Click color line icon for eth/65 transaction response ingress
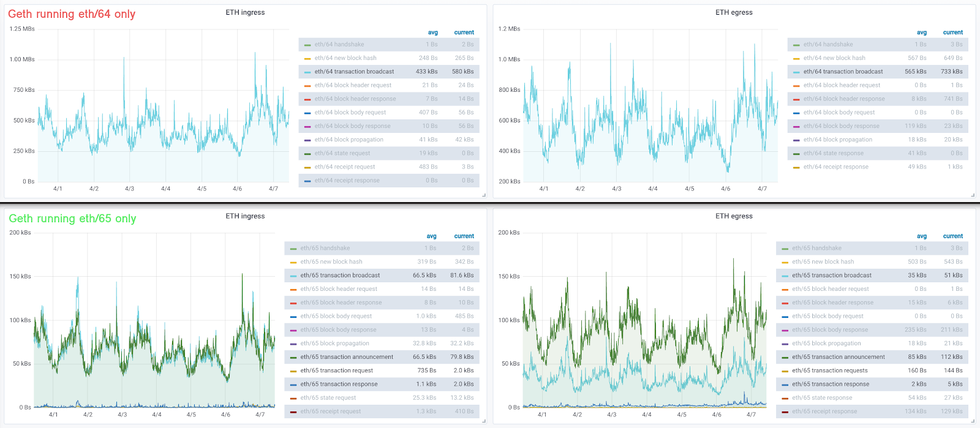Image resolution: width=980 pixels, height=428 pixels. point(293,385)
